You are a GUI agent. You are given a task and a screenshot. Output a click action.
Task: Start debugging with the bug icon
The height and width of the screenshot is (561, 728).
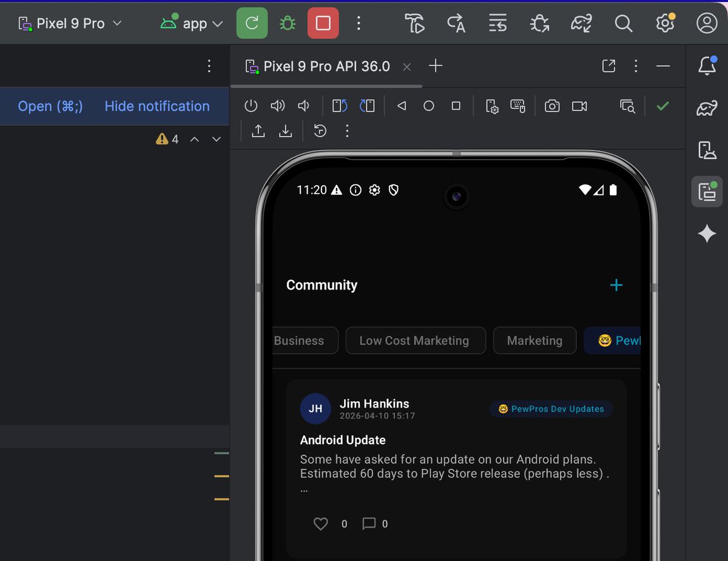coord(287,23)
